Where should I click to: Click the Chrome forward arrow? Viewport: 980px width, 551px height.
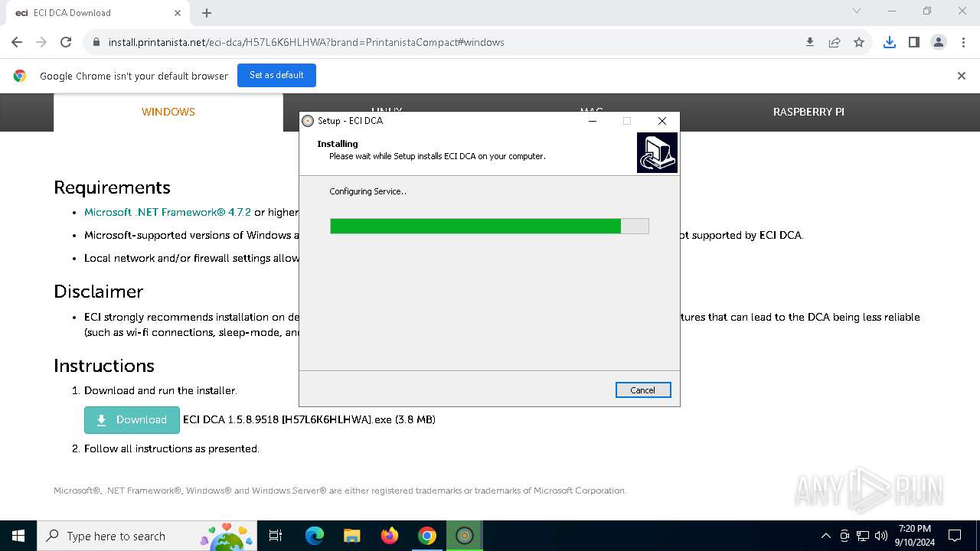41,42
